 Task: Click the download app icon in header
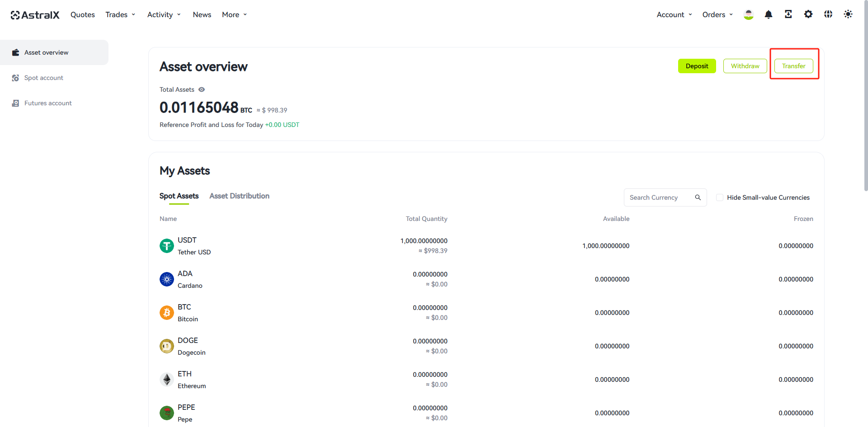(788, 14)
